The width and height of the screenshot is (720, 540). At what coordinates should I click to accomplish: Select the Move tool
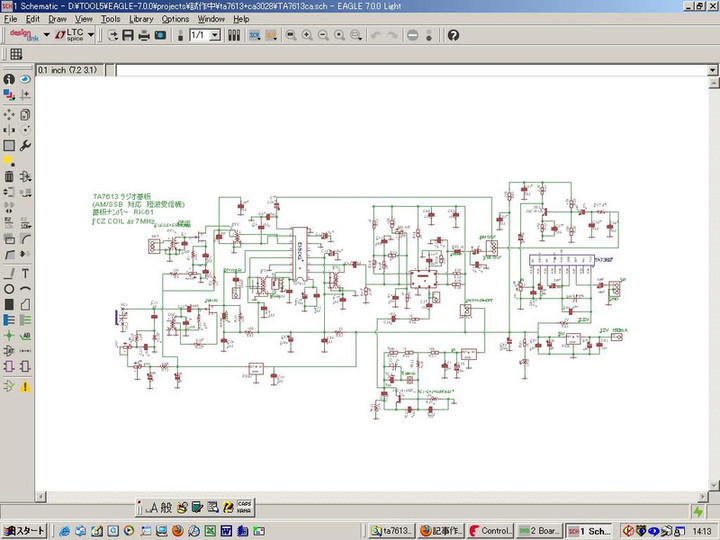(x=9, y=114)
